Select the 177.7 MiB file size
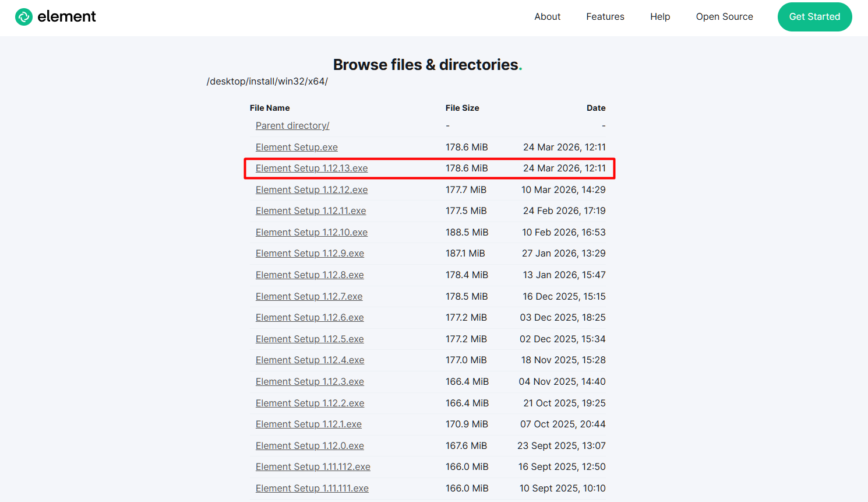Viewport: 868px width, 502px height. [x=466, y=190]
